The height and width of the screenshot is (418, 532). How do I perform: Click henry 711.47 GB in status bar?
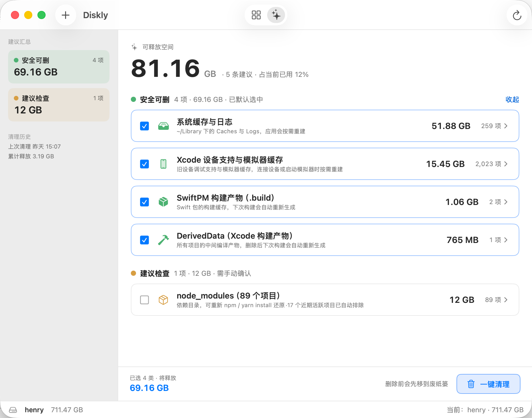54,410
